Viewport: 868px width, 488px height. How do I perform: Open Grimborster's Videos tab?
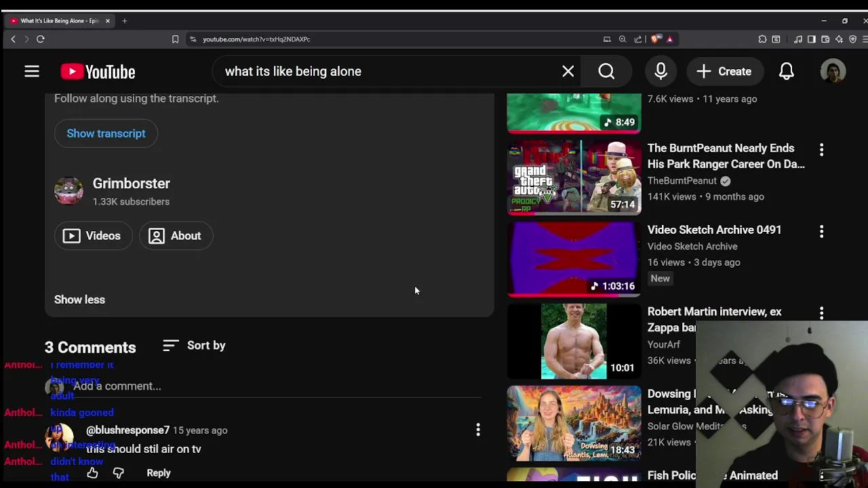coord(92,236)
